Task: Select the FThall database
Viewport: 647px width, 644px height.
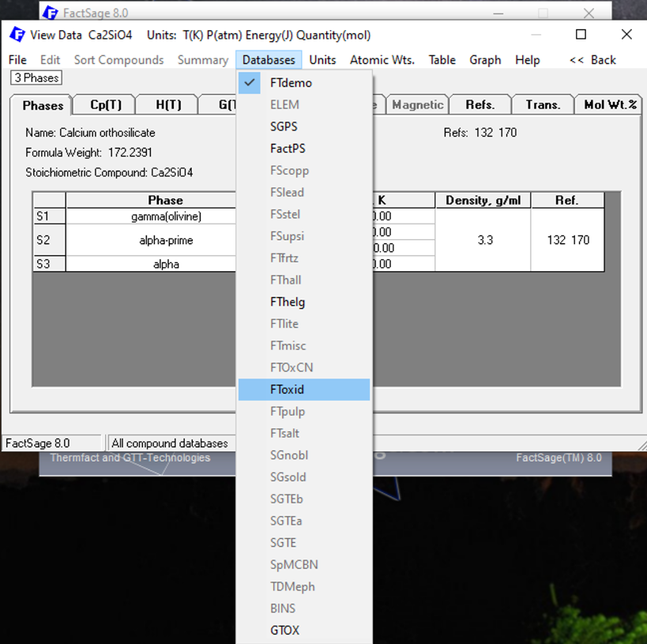Action: click(x=304, y=280)
